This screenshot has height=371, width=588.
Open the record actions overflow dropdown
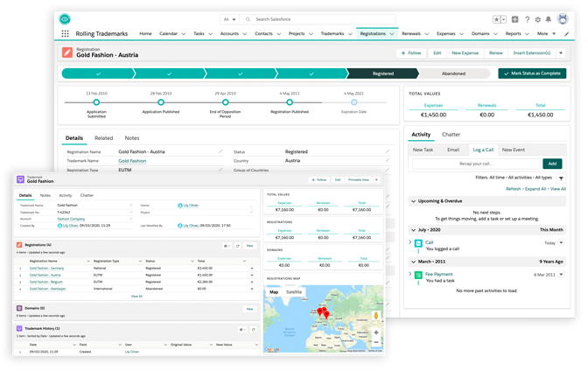(561, 52)
